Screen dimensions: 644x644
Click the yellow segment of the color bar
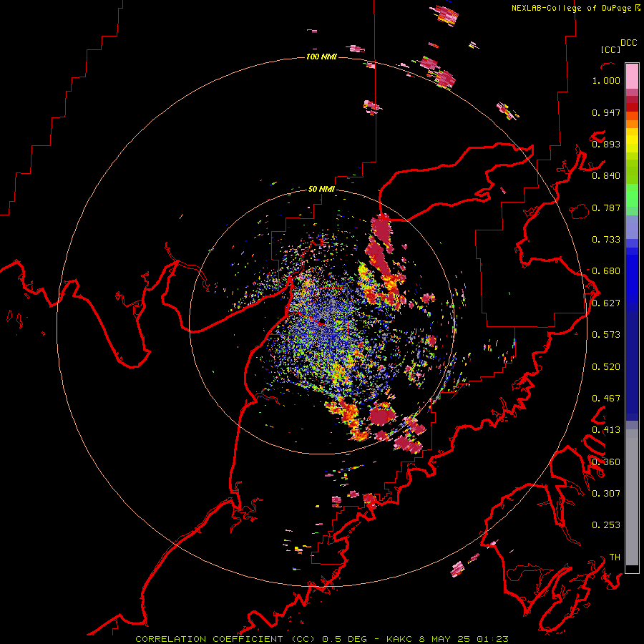click(x=632, y=140)
